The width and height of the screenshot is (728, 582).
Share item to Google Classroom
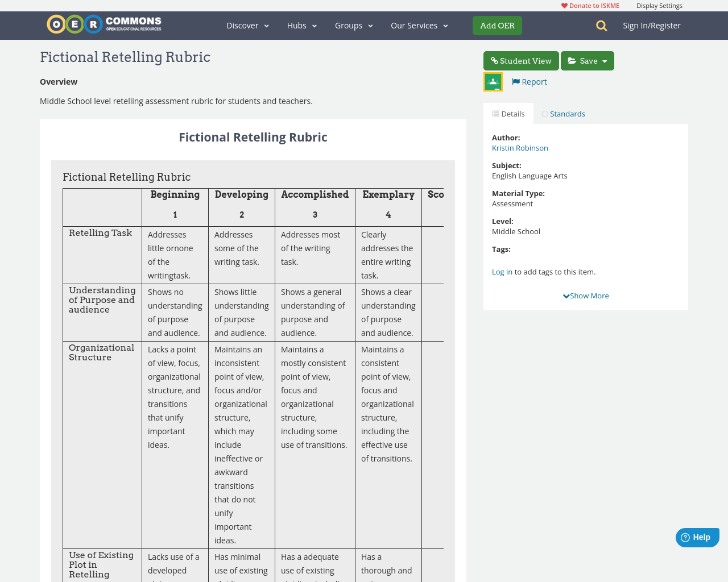(x=493, y=81)
